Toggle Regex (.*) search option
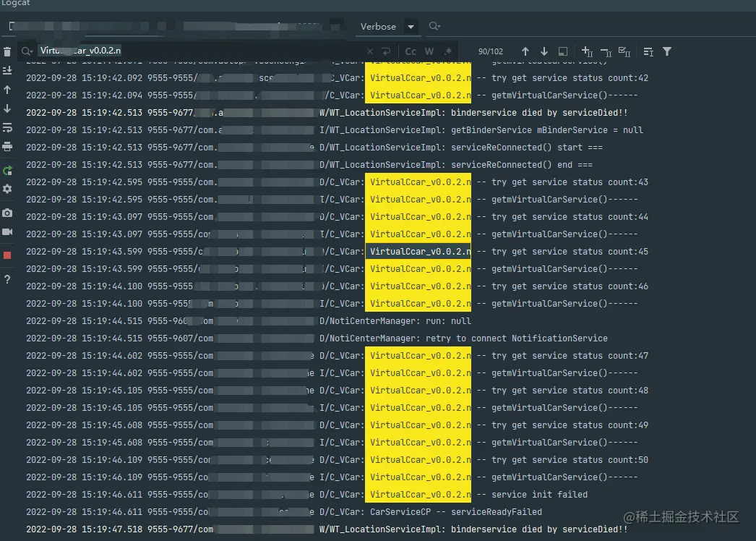 click(448, 51)
